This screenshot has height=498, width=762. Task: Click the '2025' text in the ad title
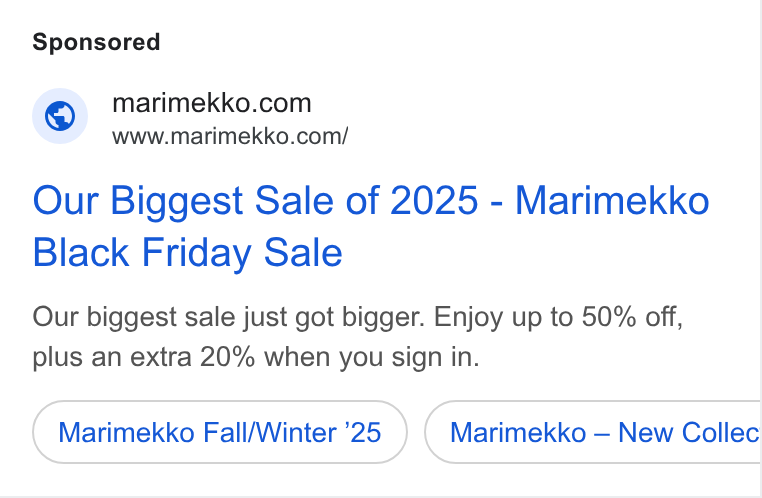[x=434, y=200]
